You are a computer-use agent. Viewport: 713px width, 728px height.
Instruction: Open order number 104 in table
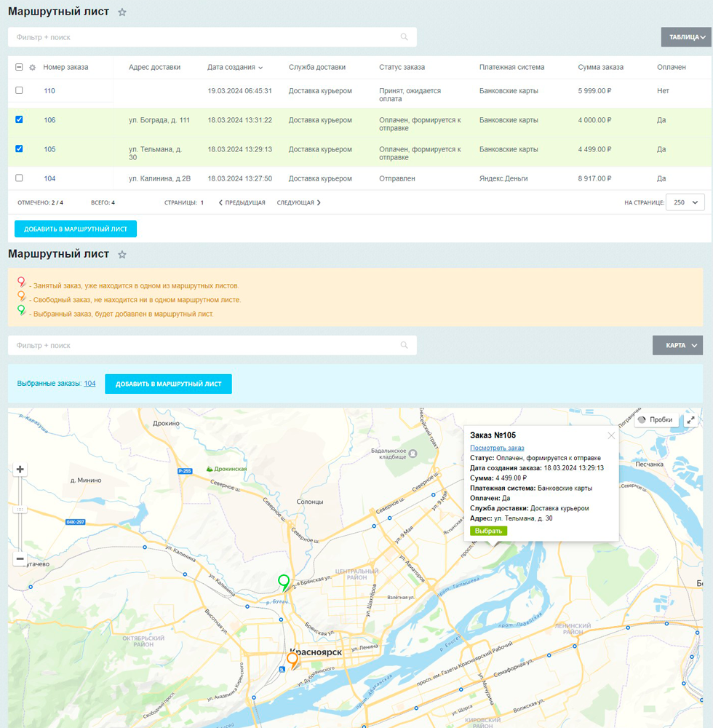[49, 179]
